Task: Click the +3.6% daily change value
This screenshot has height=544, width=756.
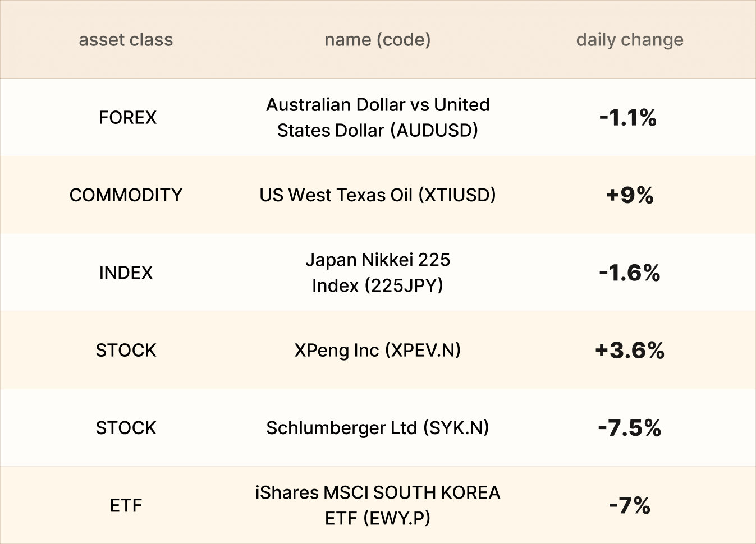Action: (630, 351)
